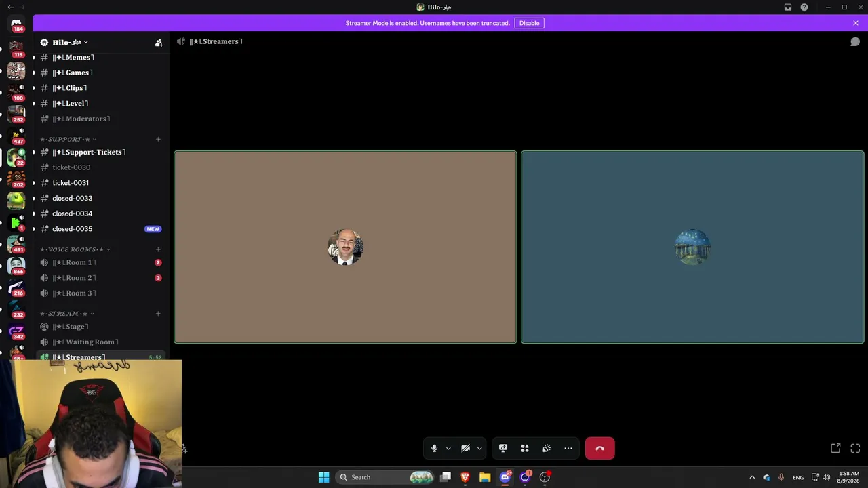Open camera options arrow
Viewport: 868px width, 488px height.
pos(479,448)
